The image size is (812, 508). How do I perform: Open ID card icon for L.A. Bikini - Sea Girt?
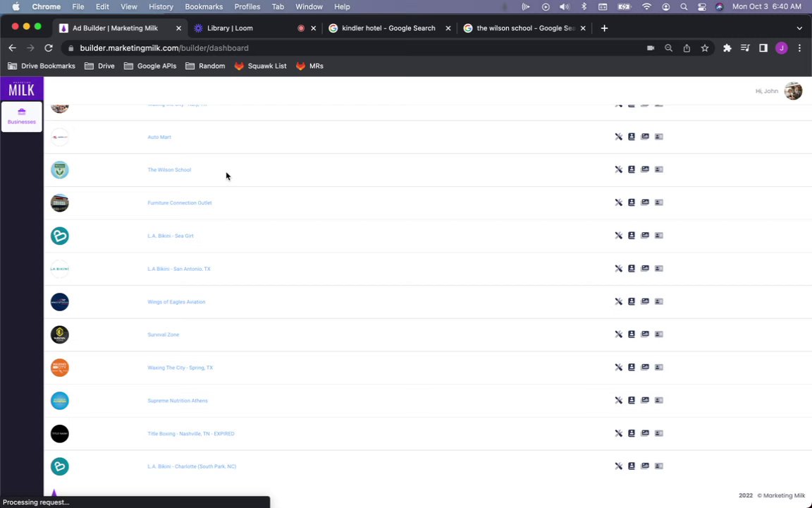tap(659, 236)
